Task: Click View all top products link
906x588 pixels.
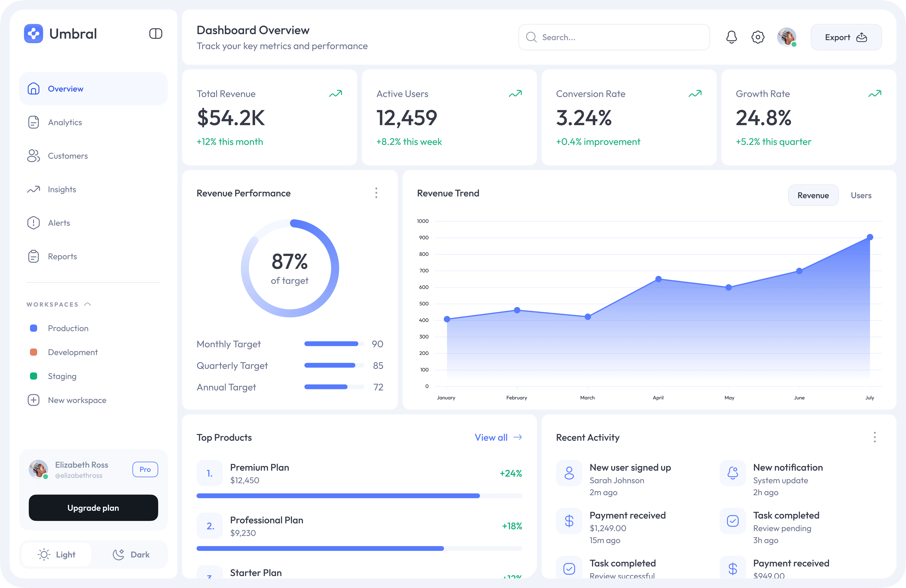Action: [498, 437]
